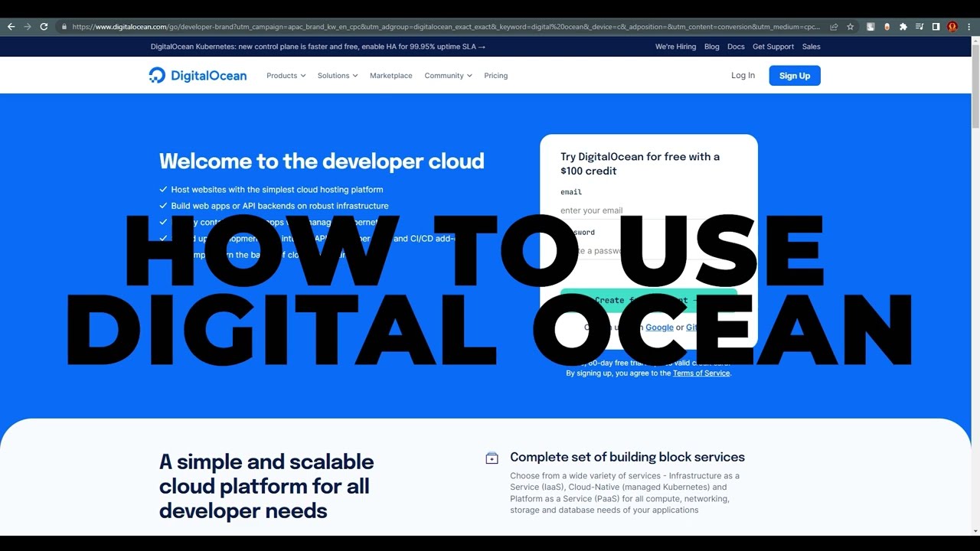Click the orange pill-shaped extension icon
Screen dimensions: 980x551
click(887, 27)
